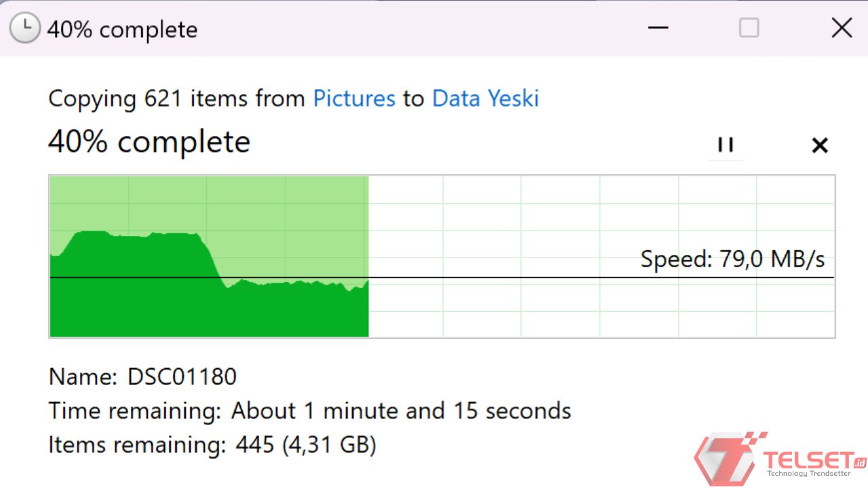The width and height of the screenshot is (868, 488).
Task: Close the copy dialog window
Action: [842, 28]
